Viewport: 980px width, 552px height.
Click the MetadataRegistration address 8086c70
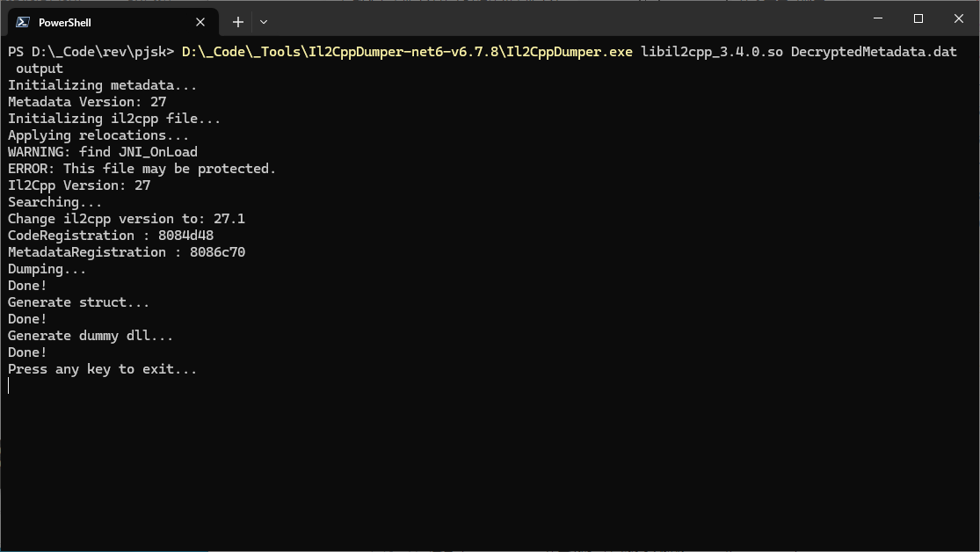coord(218,252)
